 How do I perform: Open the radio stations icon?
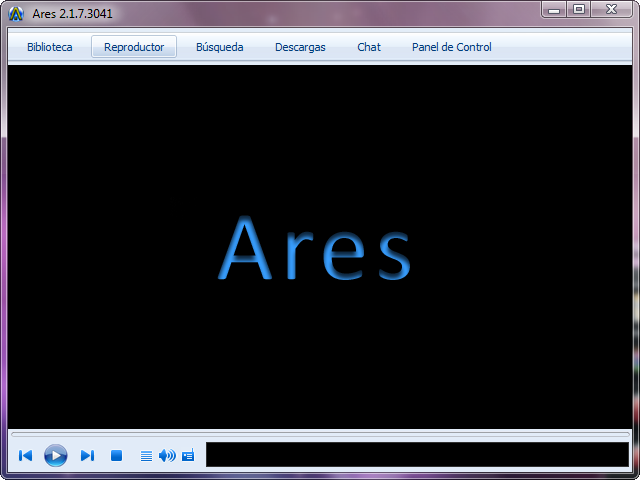pyautogui.click(x=188, y=456)
